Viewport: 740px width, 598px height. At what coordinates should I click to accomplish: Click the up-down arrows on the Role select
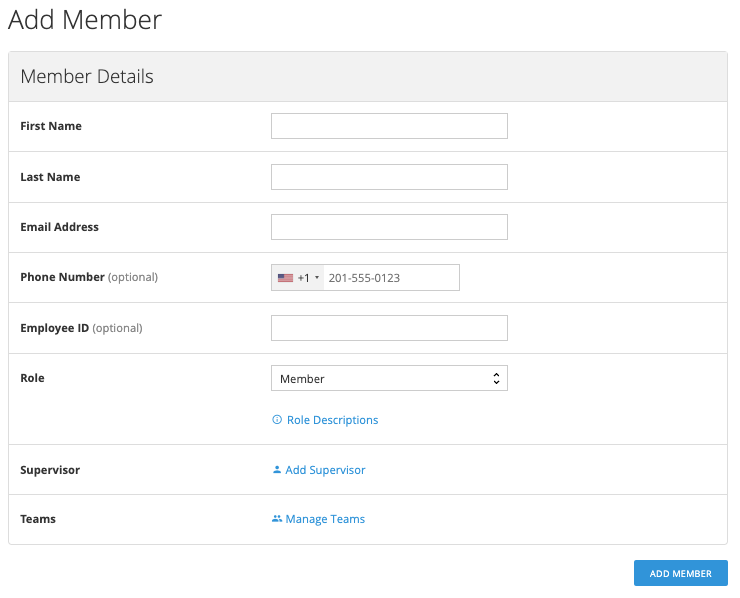pyautogui.click(x=496, y=379)
